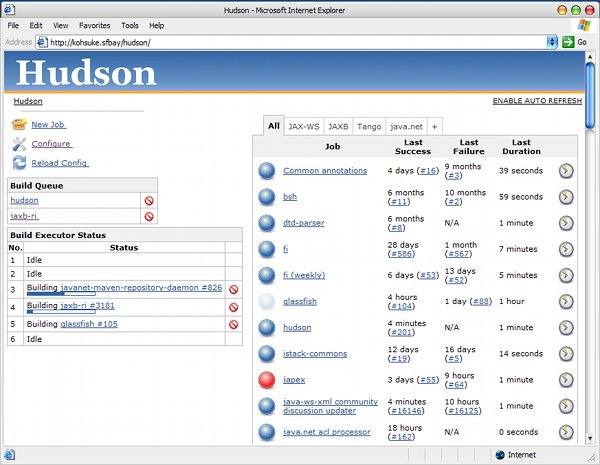Cancel queued hudson build in Build Queue
600x465 pixels.
(149, 201)
